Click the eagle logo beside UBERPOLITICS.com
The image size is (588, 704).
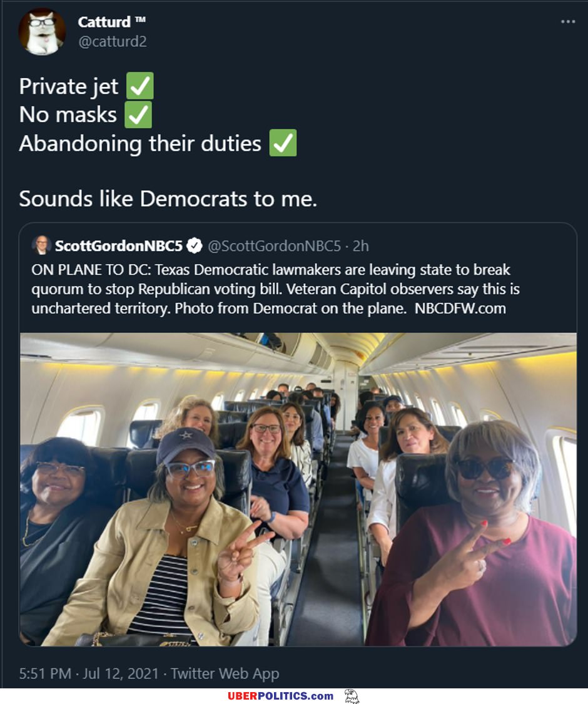coord(352,696)
